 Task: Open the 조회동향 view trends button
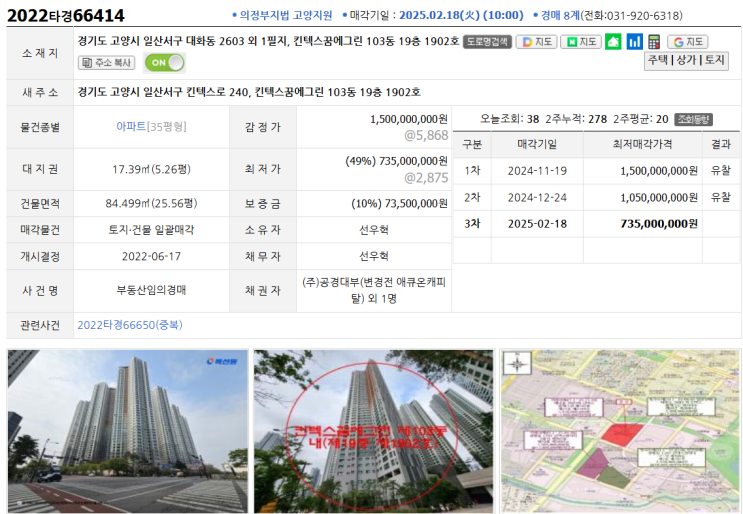point(694,119)
